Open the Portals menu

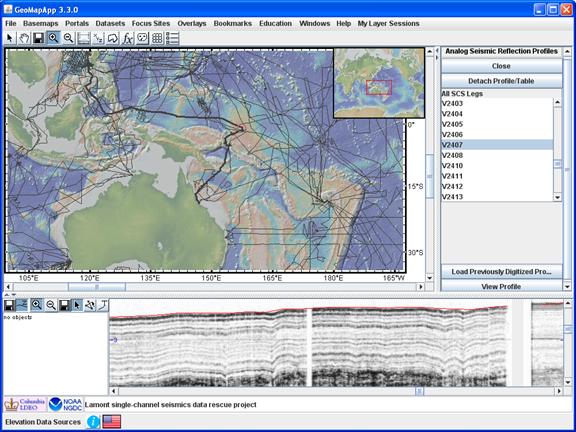click(x=77, y=24)
